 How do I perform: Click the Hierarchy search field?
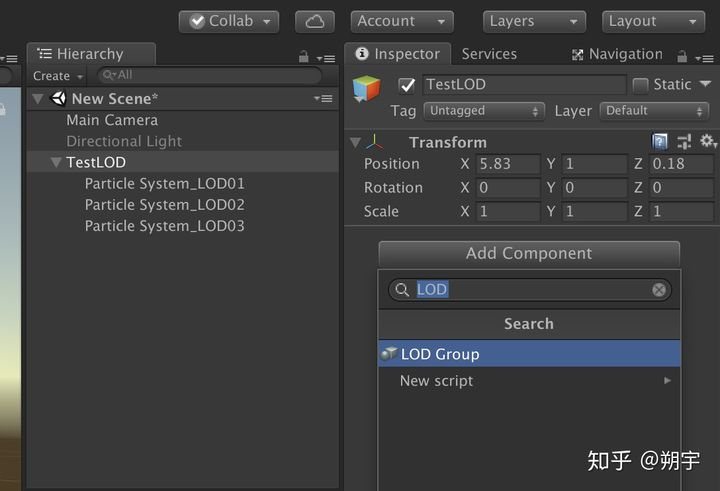pyautogui.click(x=209, y=75)
